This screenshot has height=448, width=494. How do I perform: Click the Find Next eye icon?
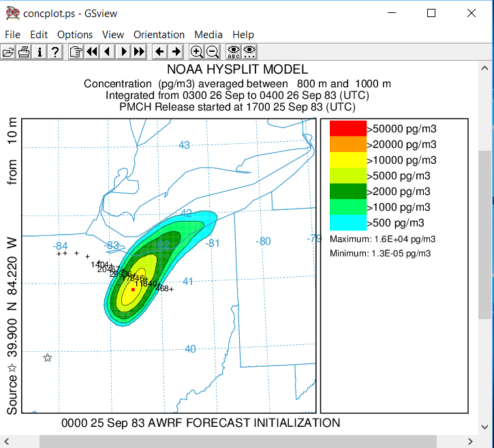(x=249, y=52)
